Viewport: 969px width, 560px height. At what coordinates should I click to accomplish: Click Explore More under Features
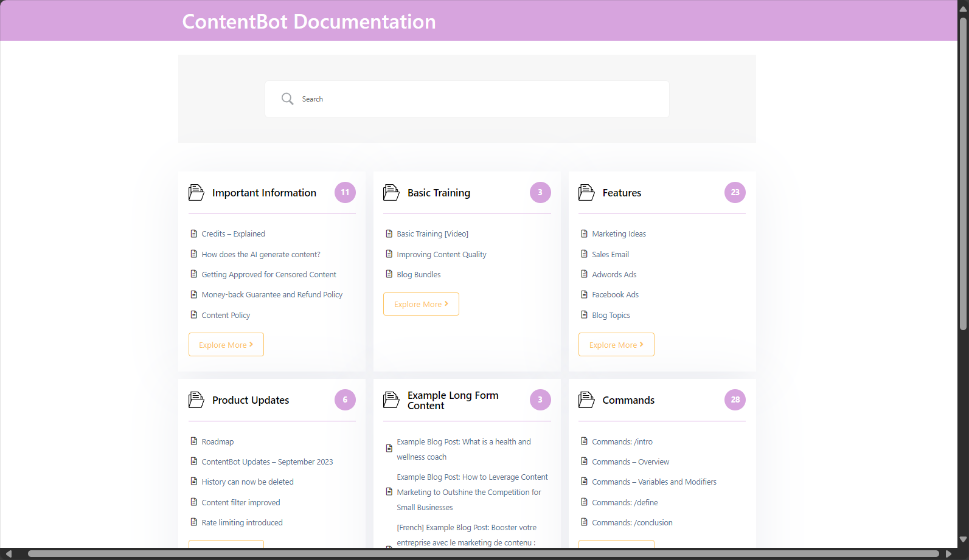click(616, 345)
